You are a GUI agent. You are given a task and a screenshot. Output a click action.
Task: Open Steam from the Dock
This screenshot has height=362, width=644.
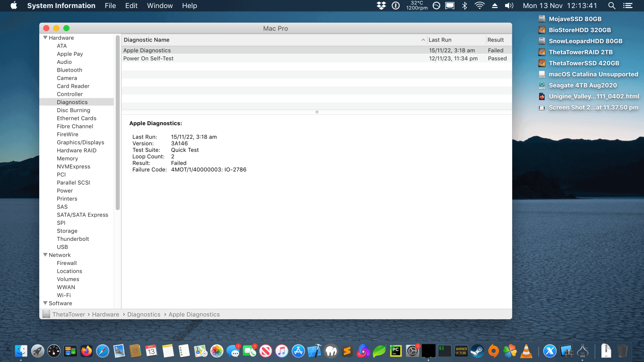[x=477, y=351]
